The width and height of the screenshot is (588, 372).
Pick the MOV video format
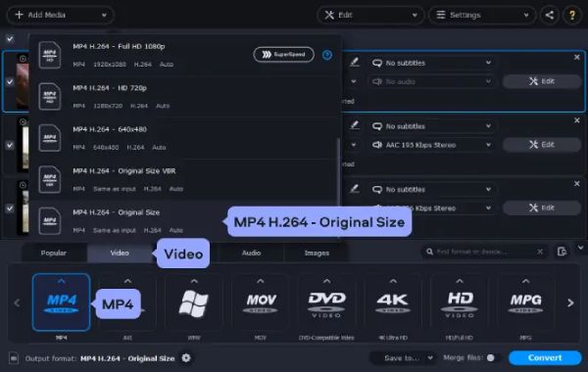[x=261, y=302]
